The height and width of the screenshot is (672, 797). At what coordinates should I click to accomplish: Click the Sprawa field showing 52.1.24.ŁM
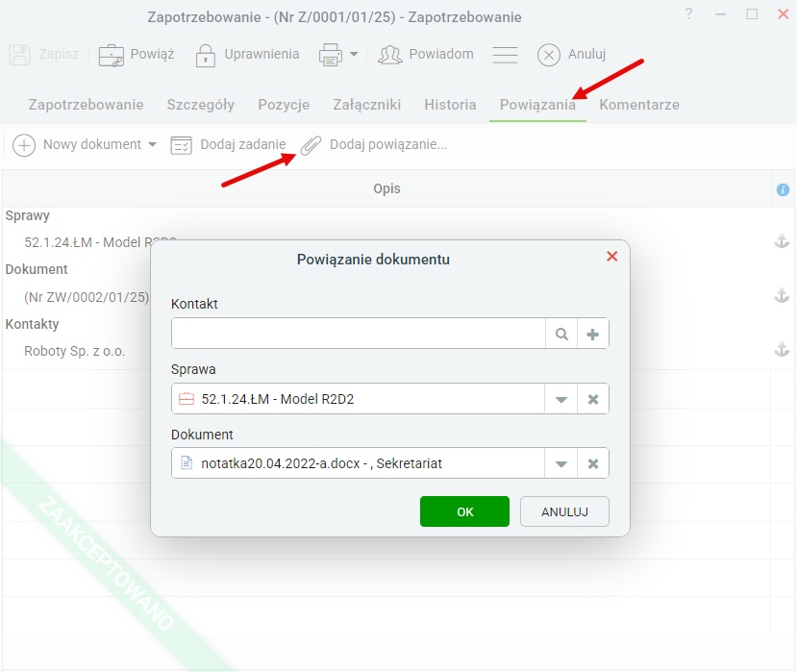click(x=358, y=399)
